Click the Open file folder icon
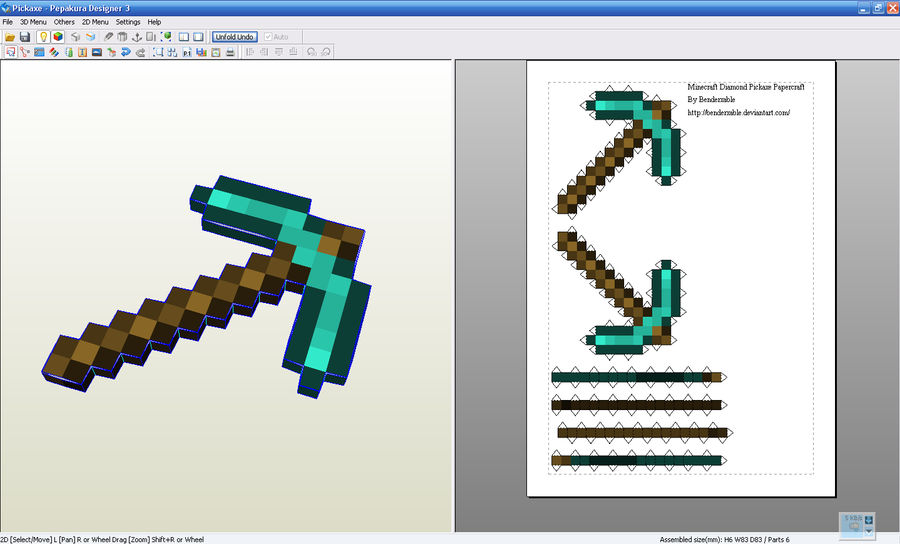Image resolution: width=900 pixels, height=544 pixels. (x=10, y=37)
